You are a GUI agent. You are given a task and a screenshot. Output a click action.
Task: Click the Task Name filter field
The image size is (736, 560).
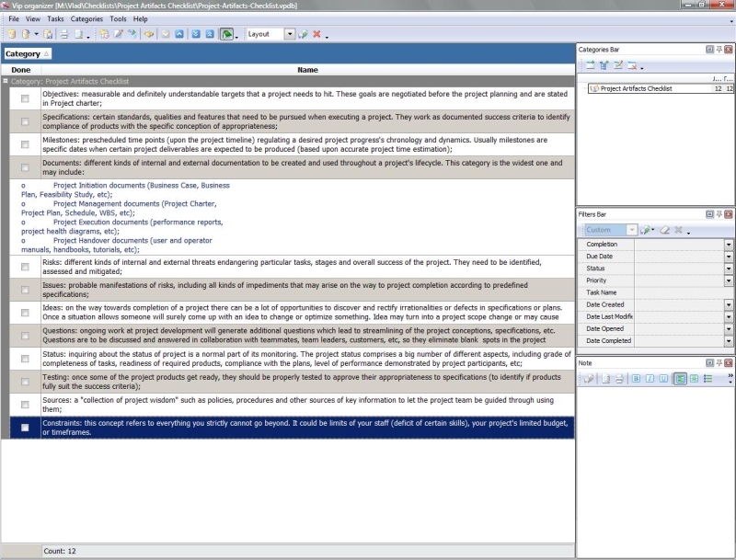point(681,292)
